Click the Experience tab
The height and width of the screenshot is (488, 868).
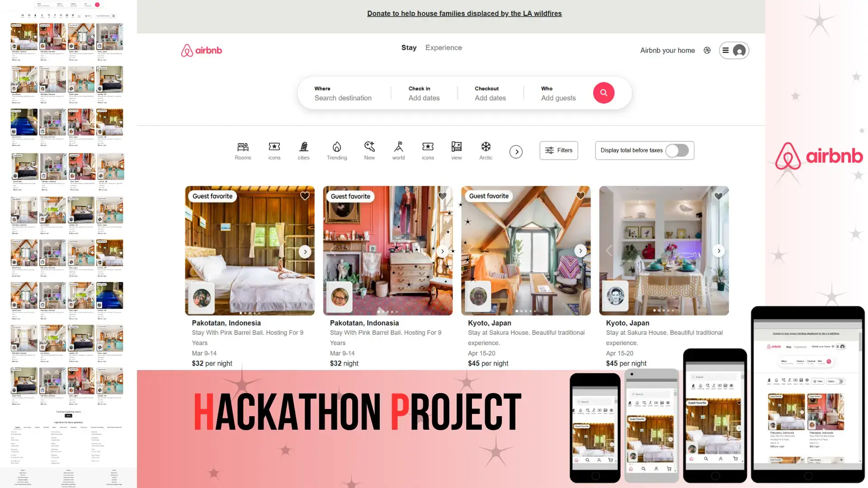pos(443,47)
